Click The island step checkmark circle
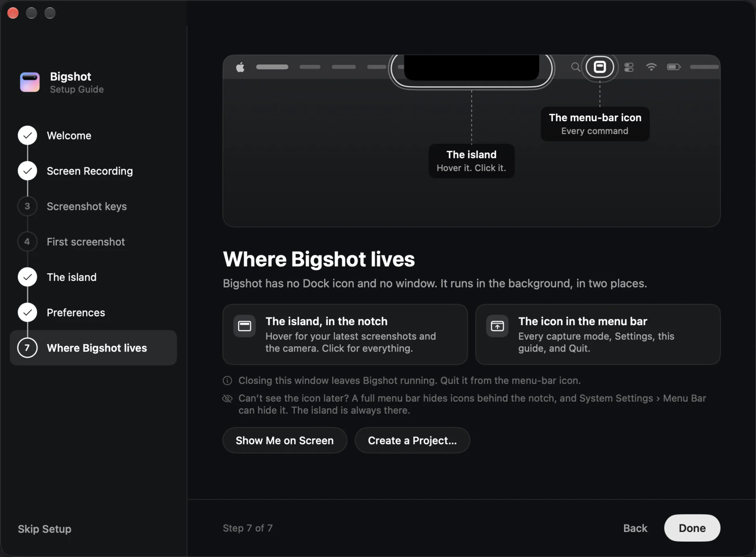The width and height of the screenshot is (756, 557). [27, 277]
